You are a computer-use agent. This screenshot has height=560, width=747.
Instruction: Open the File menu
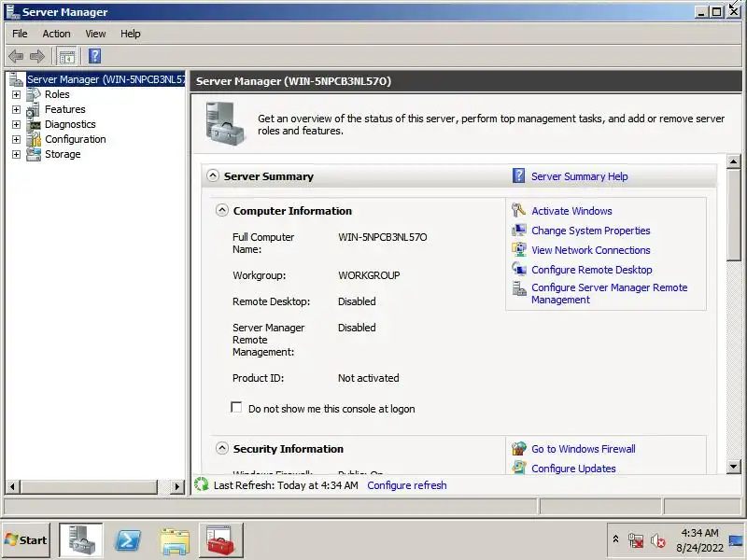pos(20,34)
